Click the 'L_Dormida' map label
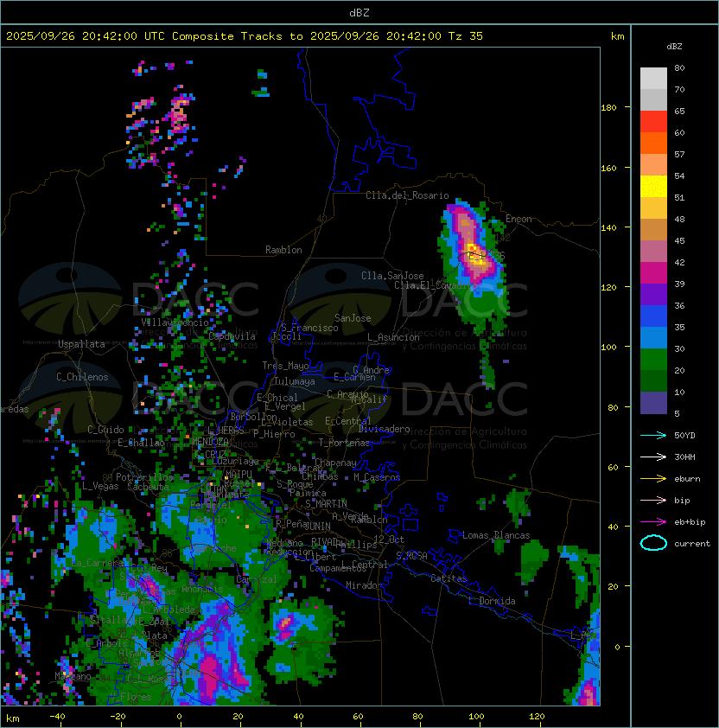Viewport: 719px width, 728px height. [x=492, y=601]
